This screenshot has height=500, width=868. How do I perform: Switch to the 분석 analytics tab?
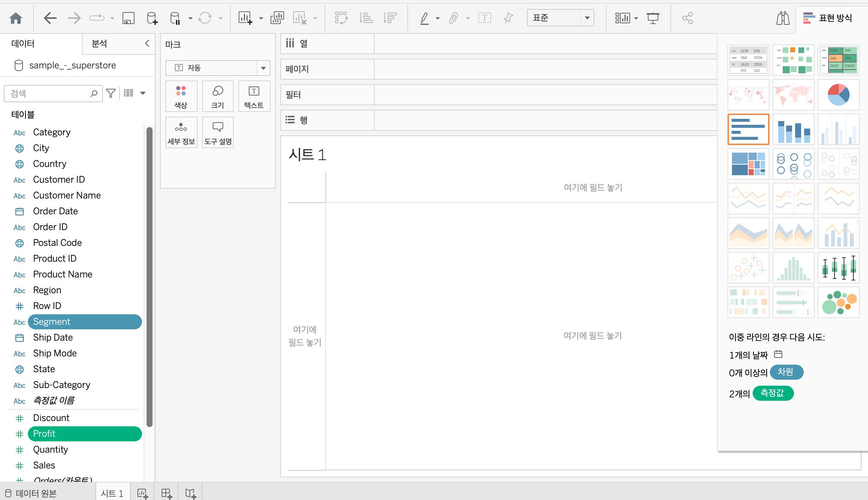coord(99,44)
